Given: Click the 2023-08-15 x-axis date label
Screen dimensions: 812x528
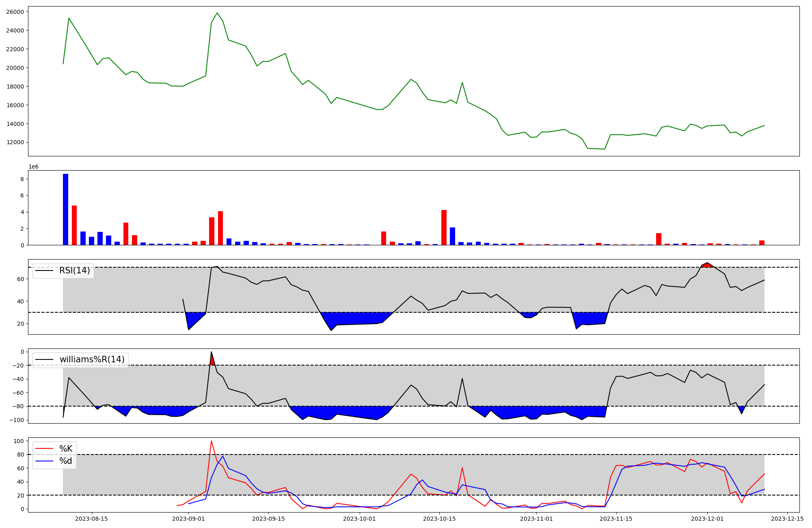Looking at the screenshot, I should (x=91, y=519).
